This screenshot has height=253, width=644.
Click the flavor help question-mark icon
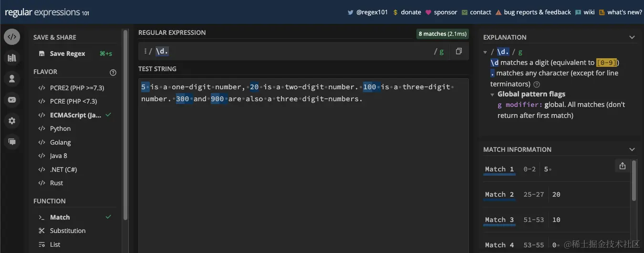pos(113,73)
